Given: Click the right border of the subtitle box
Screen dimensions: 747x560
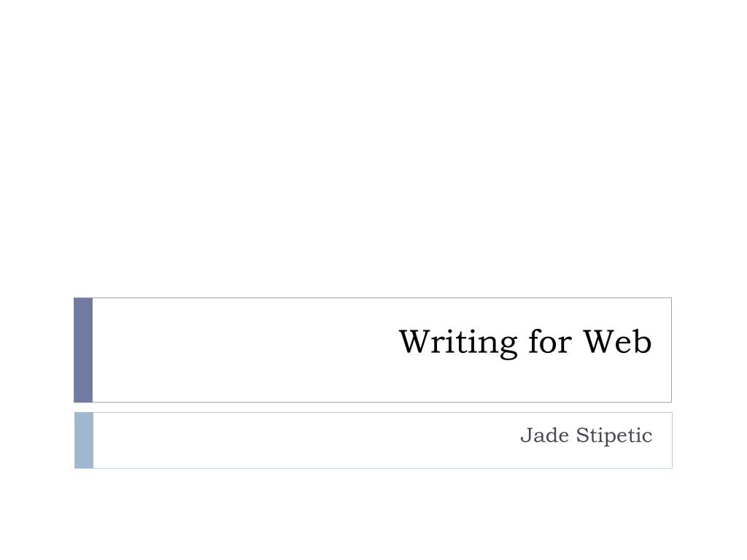Looking at the screenshot, I should pos(672,440).
